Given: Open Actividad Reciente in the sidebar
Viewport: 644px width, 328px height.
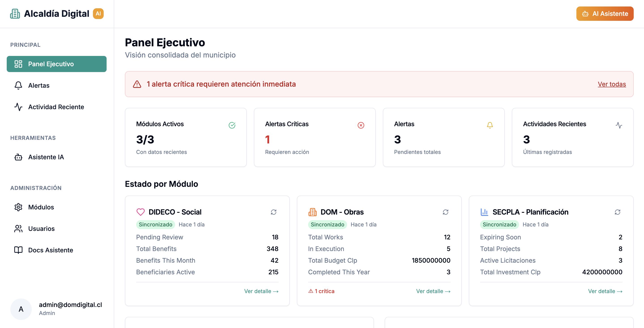Looking at the screenshot, I should [x=56, y=107].
